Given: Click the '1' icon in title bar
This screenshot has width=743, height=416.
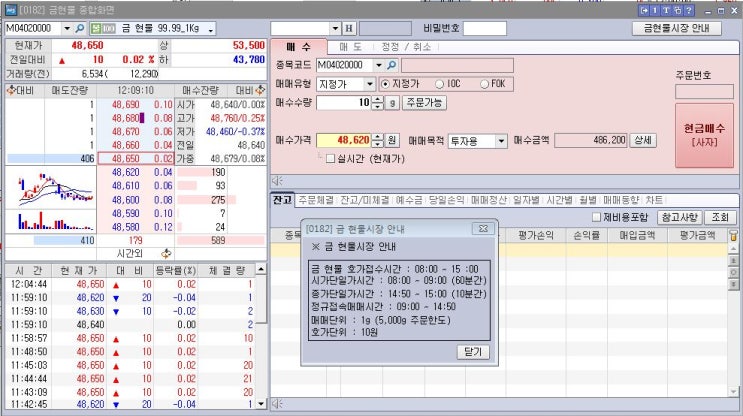Looking at the screenshot, I should coord(655,10).
